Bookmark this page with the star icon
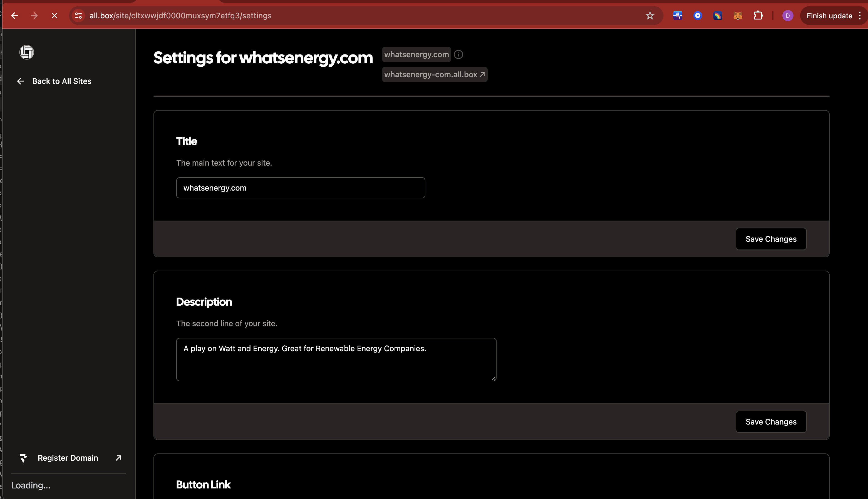 coord(650,16)
